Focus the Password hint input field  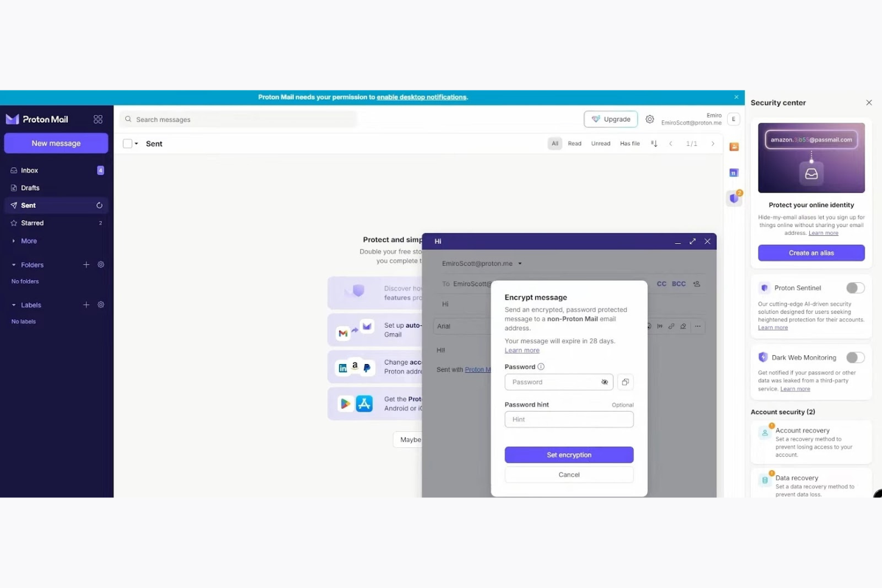point(569,419)
